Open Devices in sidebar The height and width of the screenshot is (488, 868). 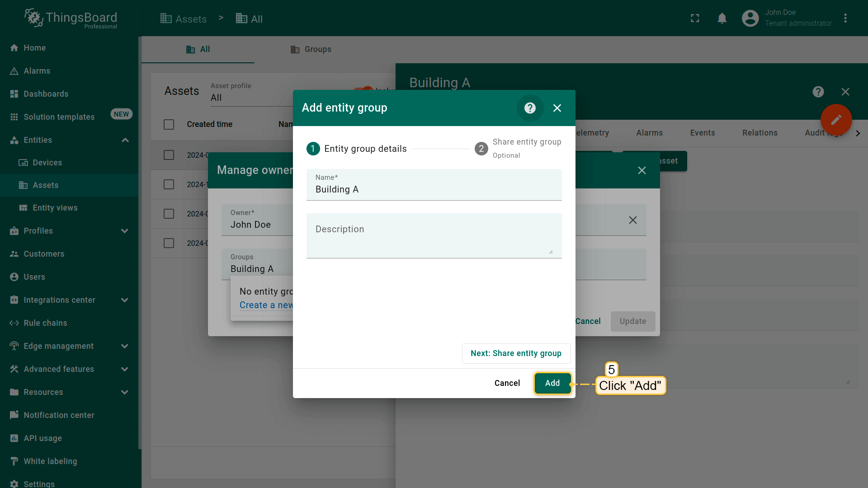tap(47, 163)
